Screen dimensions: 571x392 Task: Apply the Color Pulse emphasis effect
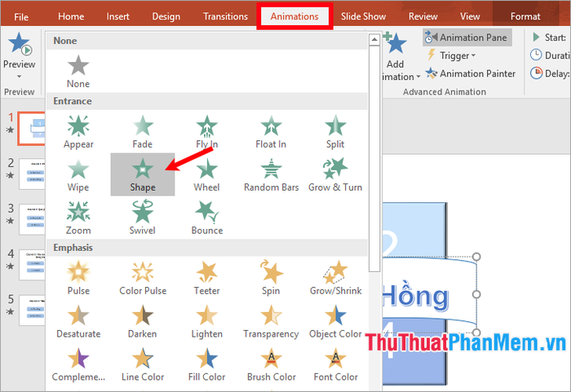(142, 276)
